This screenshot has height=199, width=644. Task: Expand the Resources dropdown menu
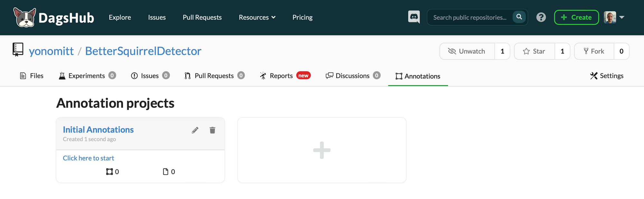(x=257, y=17)
